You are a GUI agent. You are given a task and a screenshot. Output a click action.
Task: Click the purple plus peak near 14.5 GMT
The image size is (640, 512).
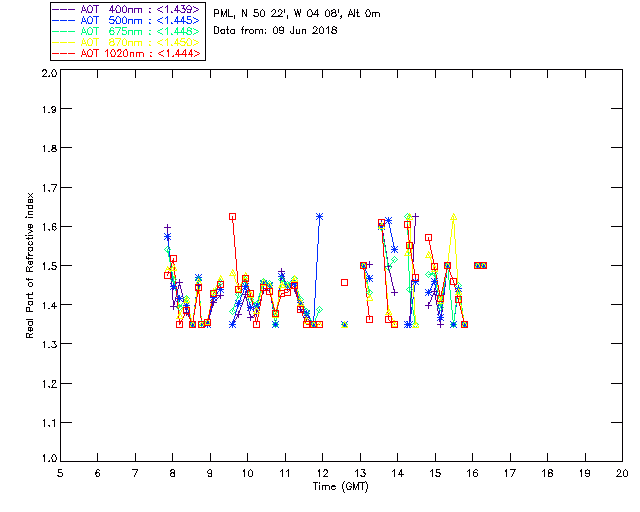point(415,216)
